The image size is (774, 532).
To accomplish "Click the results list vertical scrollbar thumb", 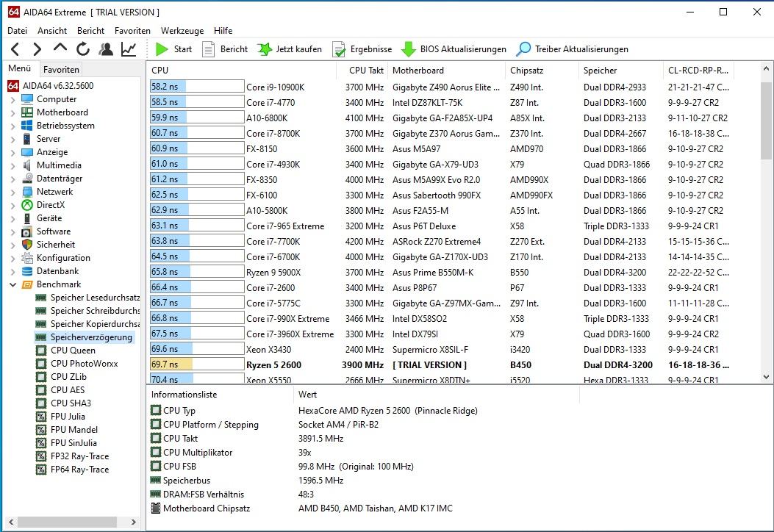I will (x=766, y=121).
